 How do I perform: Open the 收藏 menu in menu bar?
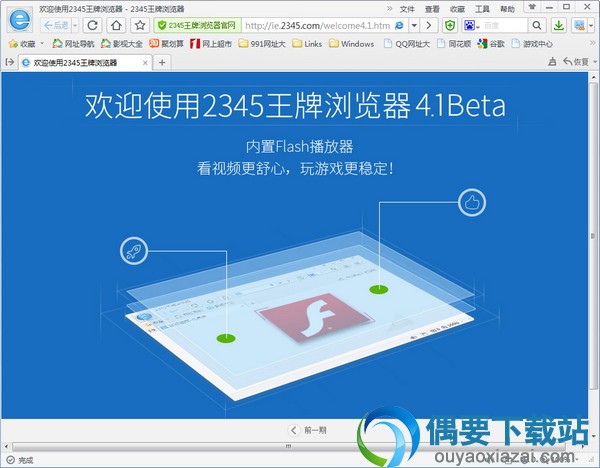coord(457,9)
